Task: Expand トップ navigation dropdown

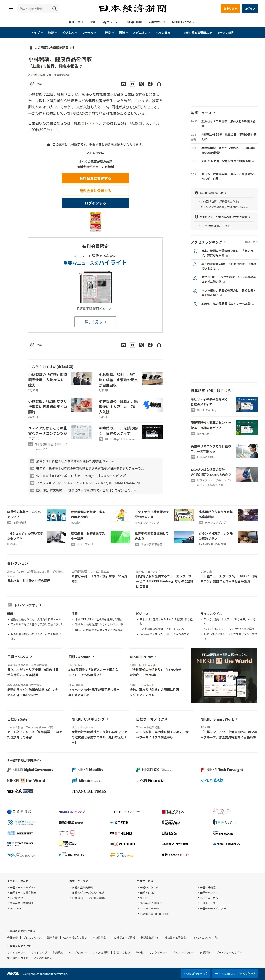Action: point(37,33)
